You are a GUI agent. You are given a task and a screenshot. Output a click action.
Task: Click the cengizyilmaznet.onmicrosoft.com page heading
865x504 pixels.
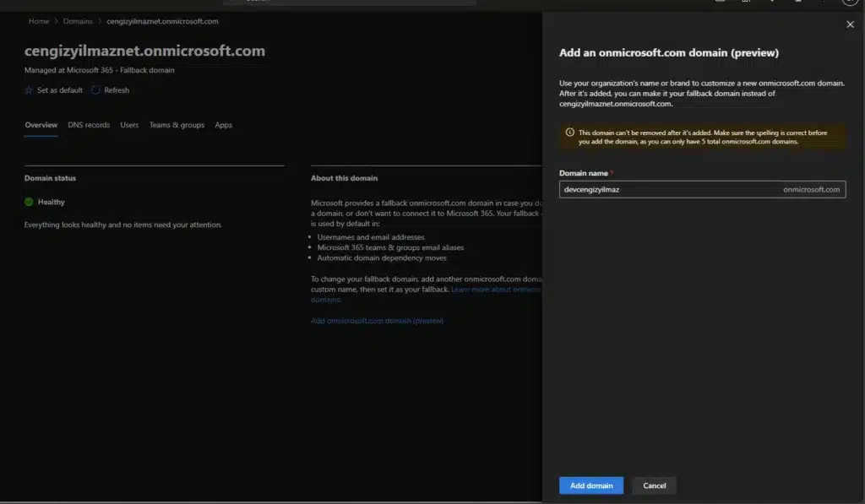tap(144, 51)
